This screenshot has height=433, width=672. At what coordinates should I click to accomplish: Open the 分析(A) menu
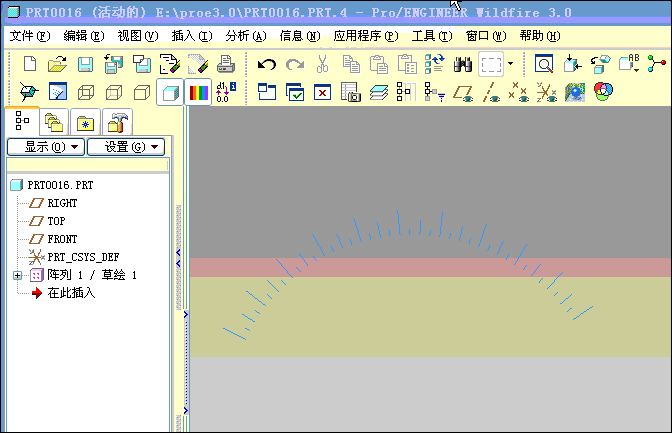click(246, 36)
